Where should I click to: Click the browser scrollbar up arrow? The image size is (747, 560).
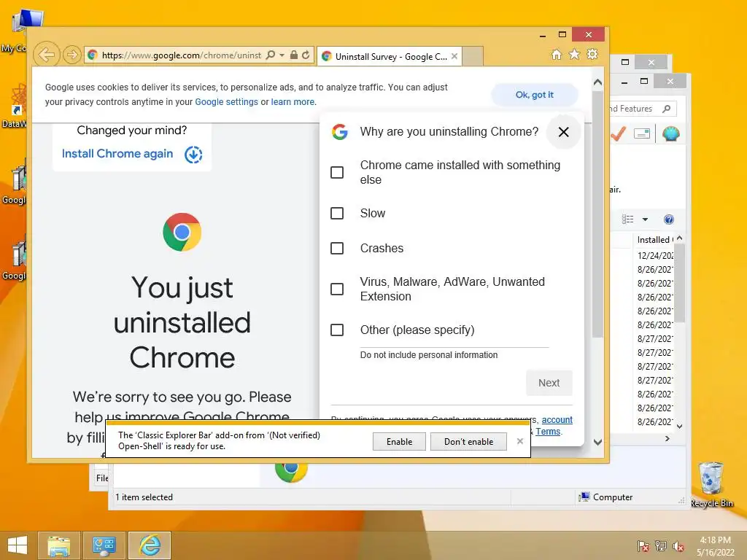[598, 82]
